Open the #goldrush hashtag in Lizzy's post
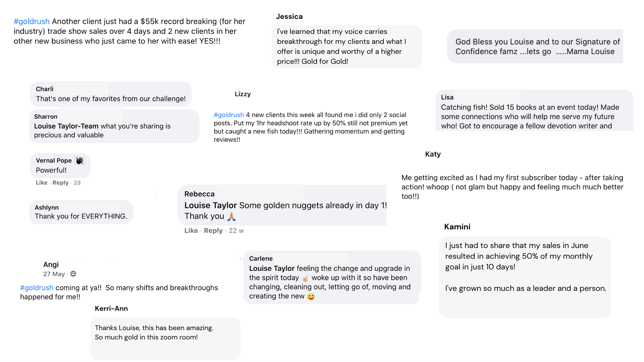This screenshot has height=362, width=644. click(229, 115)
